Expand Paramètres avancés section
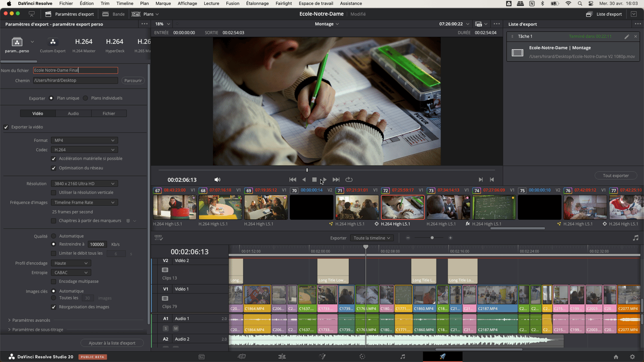Screen dimensions: 644x362 pos(29,320)
